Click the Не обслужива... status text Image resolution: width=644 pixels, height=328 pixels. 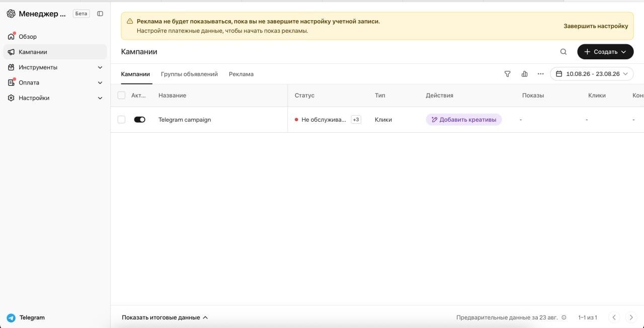coord(324,120)
